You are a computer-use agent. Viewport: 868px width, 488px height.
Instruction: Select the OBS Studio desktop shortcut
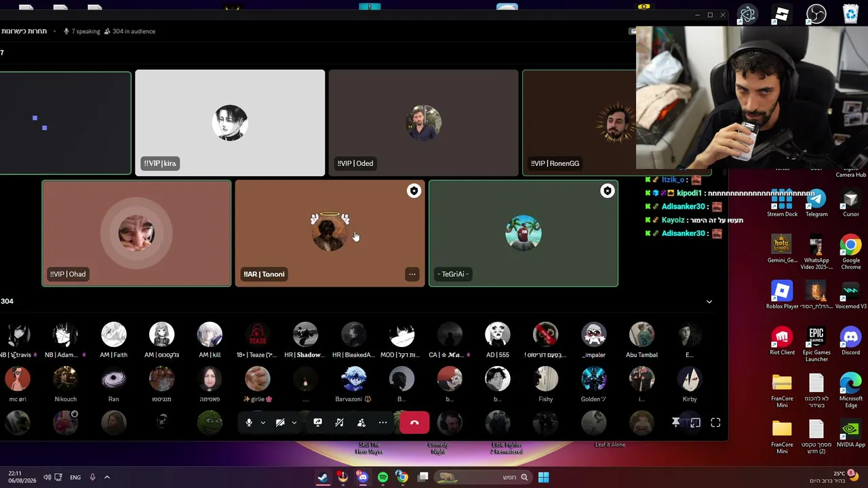pos(816,14)
